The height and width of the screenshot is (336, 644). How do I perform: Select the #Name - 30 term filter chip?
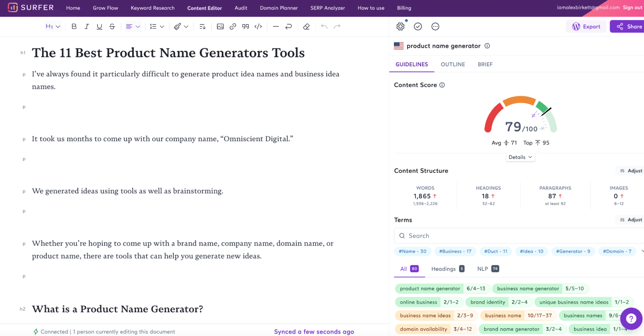412,251
